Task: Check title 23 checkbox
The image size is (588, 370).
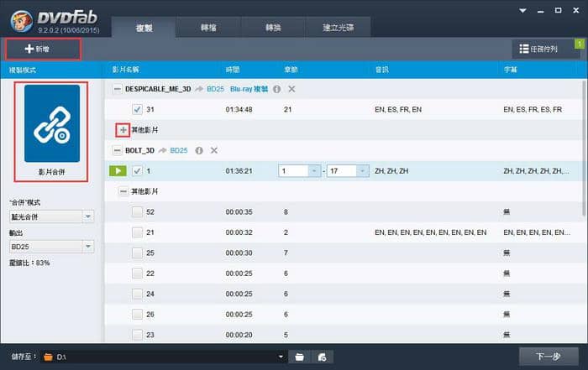Action: 137,335
